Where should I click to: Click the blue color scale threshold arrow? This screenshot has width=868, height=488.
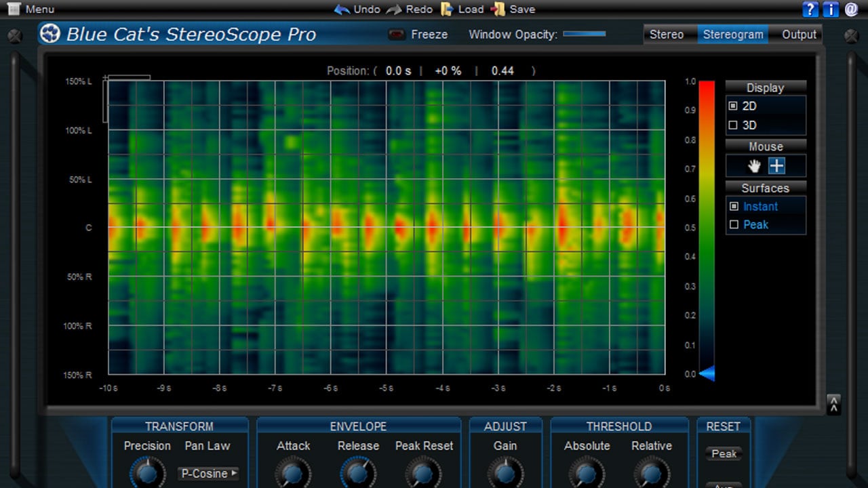706,373
